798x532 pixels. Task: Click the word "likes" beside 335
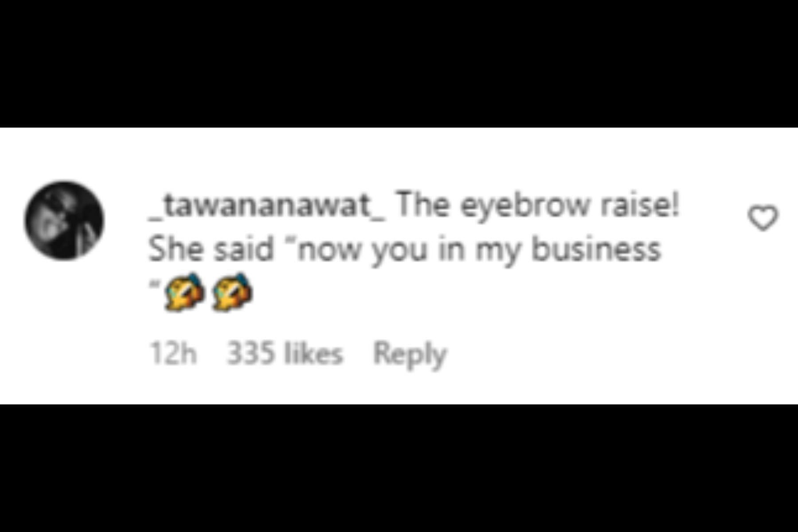(x=313, y=354)
